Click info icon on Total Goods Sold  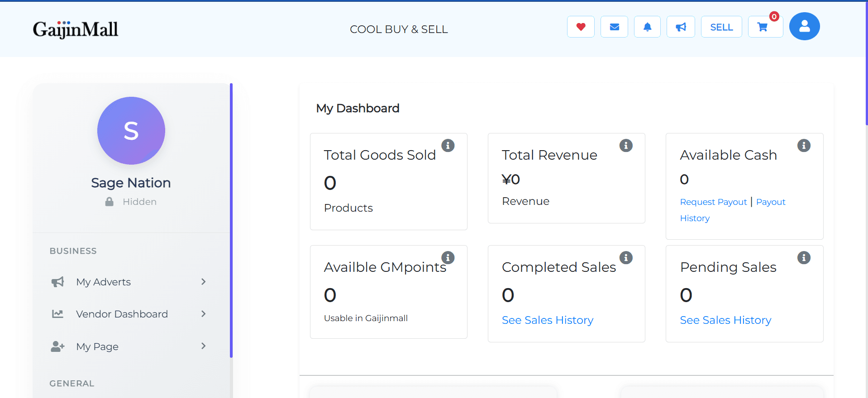pos(448,146)
